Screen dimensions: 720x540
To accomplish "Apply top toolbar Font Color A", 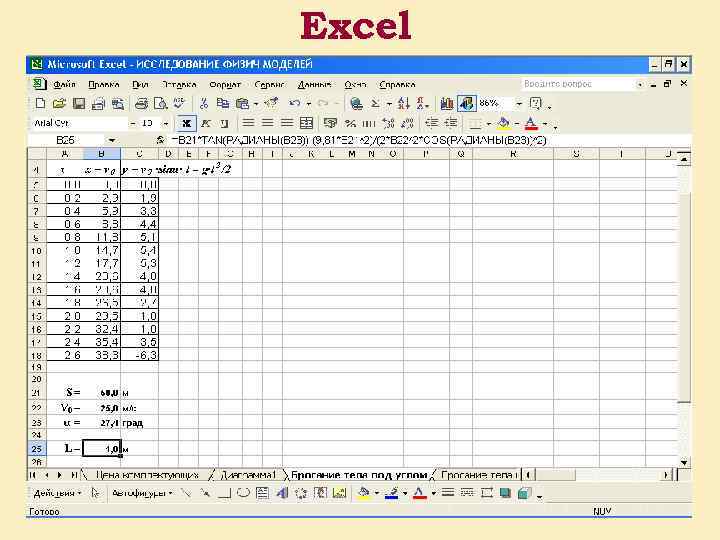I will tap(531, 124).
